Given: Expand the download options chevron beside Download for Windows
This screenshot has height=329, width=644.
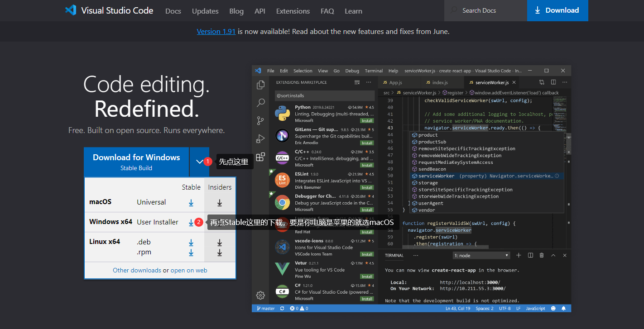Looking at the screenshot, I should (200, 162).
